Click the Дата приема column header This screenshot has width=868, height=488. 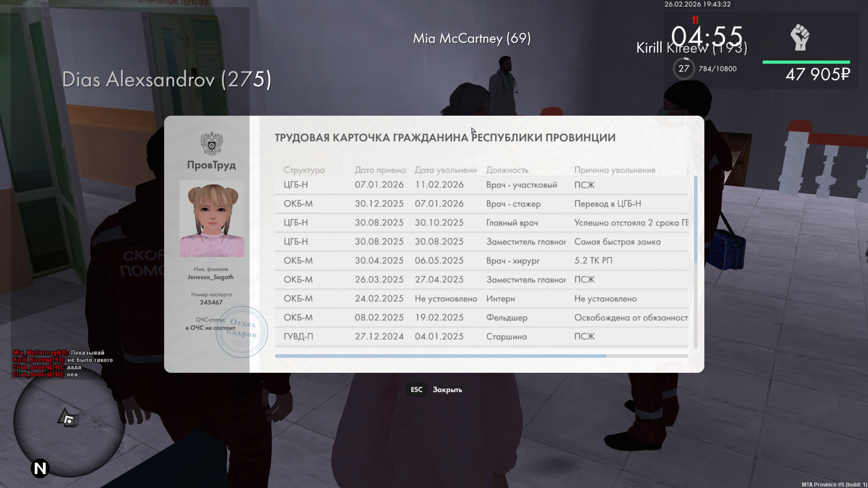pos(380,170)
